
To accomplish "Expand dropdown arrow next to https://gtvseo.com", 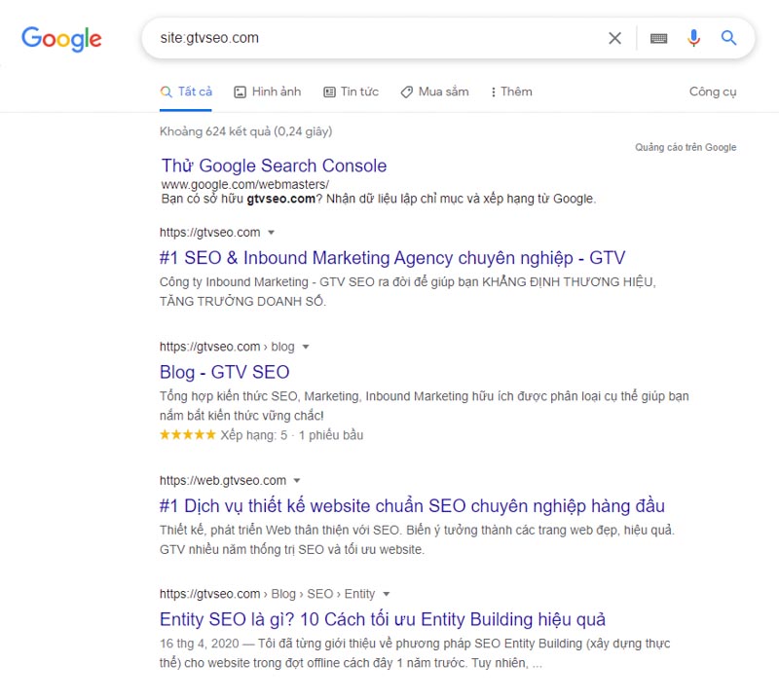I will tap(272, 233).
